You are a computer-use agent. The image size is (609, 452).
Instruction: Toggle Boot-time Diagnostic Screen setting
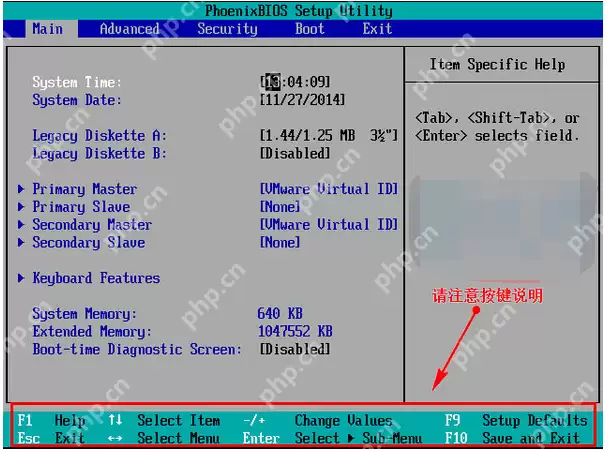[294, 350]
